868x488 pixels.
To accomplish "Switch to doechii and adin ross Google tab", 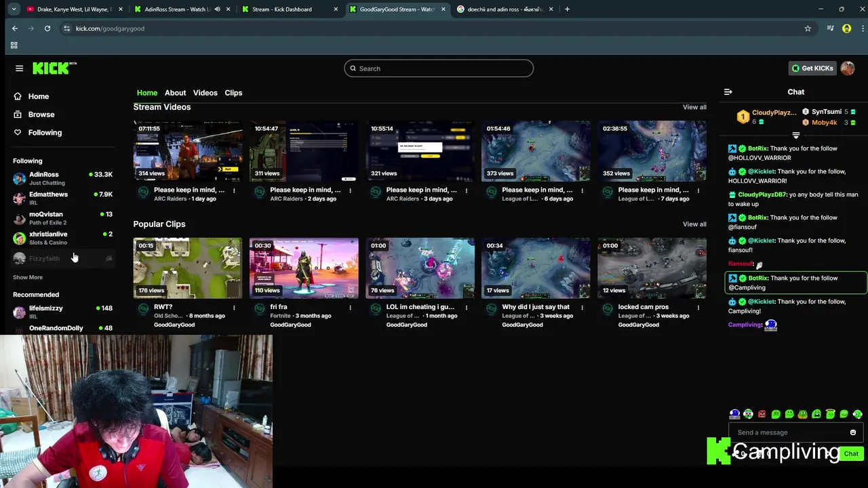I will point(505,9).
